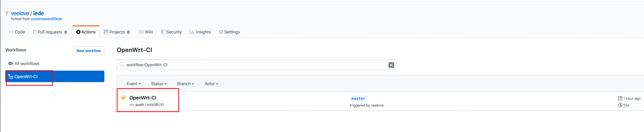
Task: Click the calendar icon near 1 hour ago
Action: tap(620, 98)
